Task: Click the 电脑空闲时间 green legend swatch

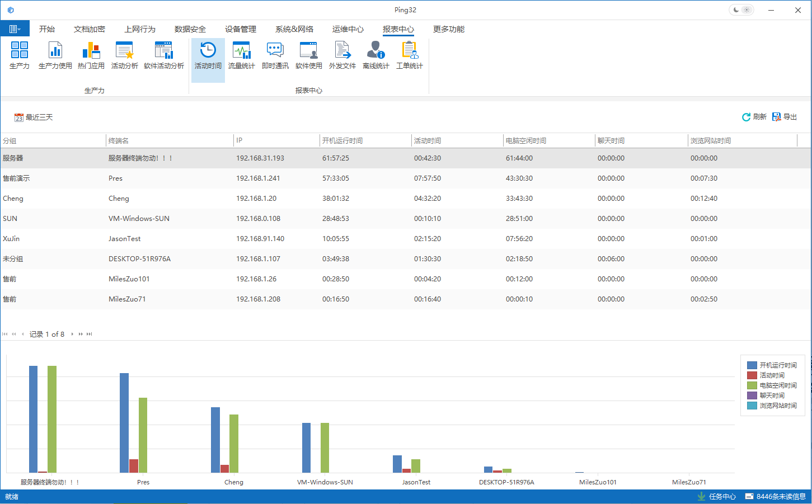Action: [x=752, y=385]
